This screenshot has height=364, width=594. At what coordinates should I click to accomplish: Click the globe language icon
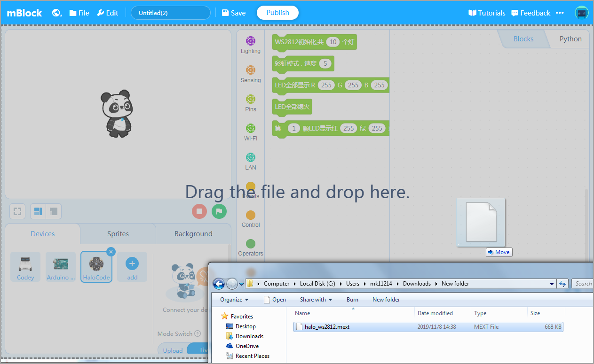tap(57, 13)
